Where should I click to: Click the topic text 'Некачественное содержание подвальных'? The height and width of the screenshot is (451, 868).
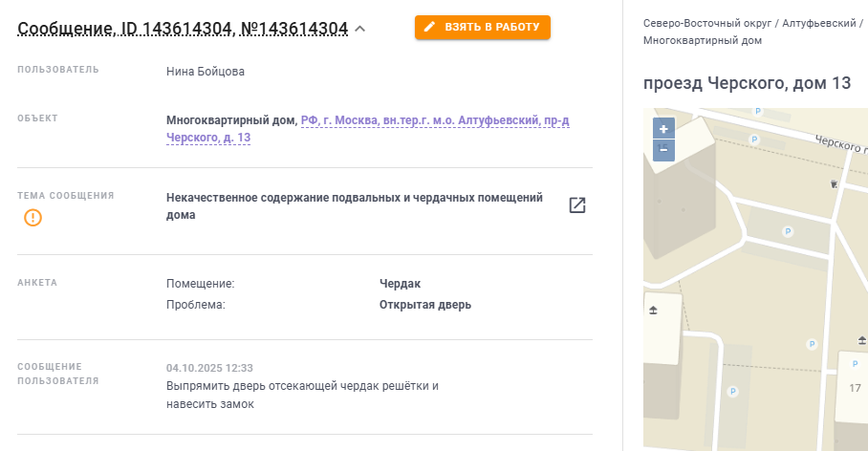[x=354, y=198]
